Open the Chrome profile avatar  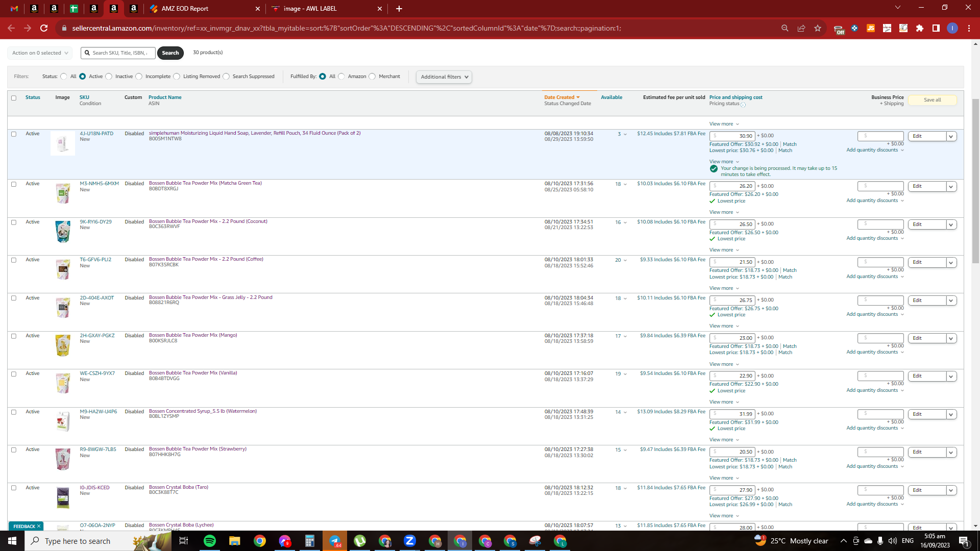click(x=952, y=28)
